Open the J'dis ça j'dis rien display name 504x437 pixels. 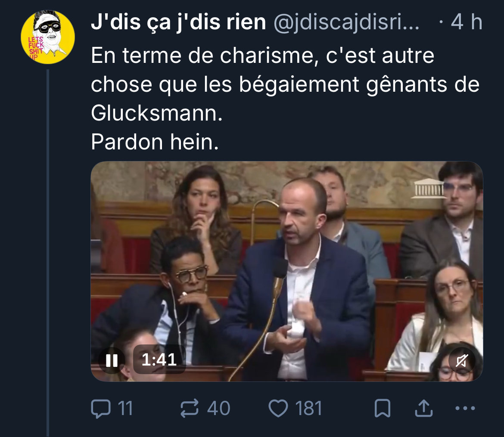tap(178, 22)
